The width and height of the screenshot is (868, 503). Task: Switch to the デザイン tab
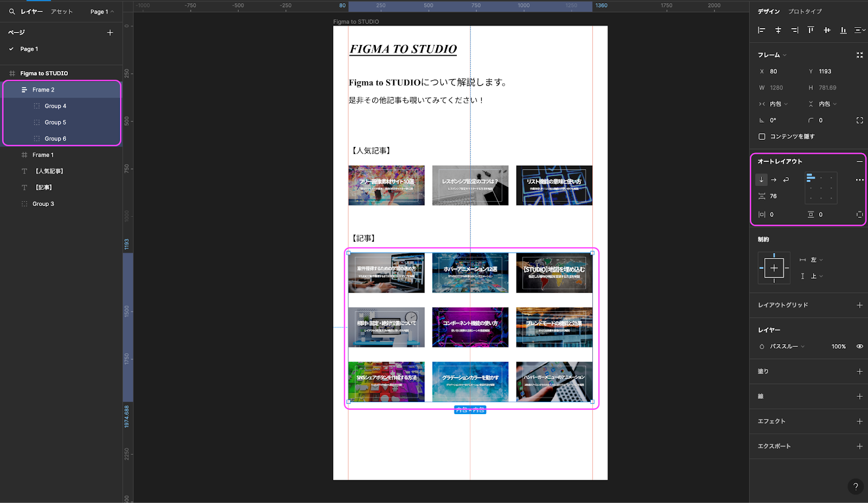pos(769,11)
